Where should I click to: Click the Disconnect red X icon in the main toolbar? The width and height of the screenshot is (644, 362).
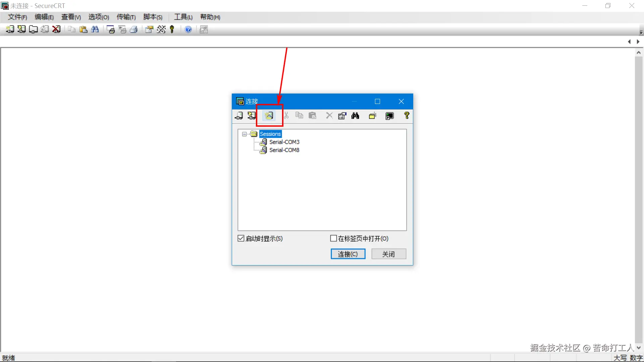pos(56,29)
